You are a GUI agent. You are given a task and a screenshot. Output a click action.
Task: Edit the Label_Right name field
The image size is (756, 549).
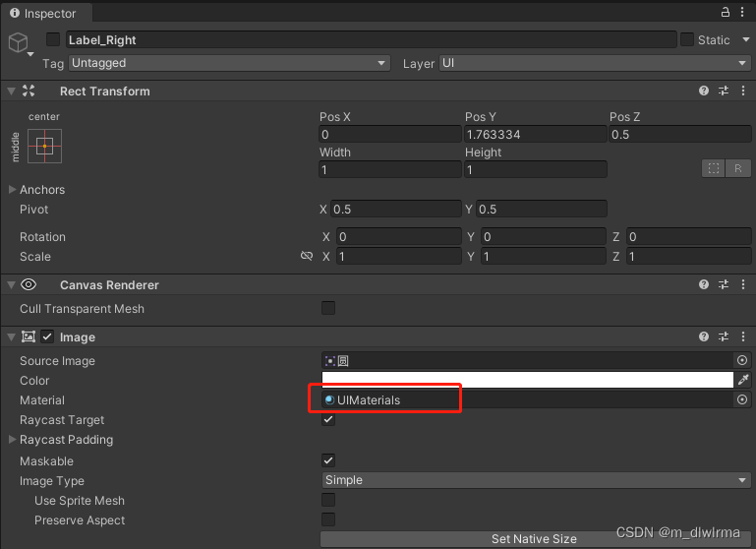click(372, 39)
